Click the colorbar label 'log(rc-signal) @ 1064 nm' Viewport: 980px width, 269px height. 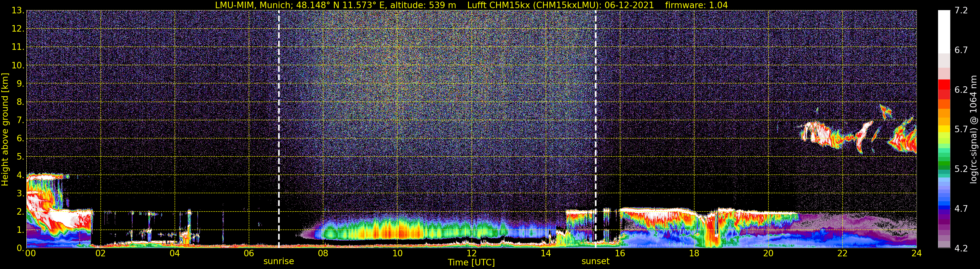point(973,129)
